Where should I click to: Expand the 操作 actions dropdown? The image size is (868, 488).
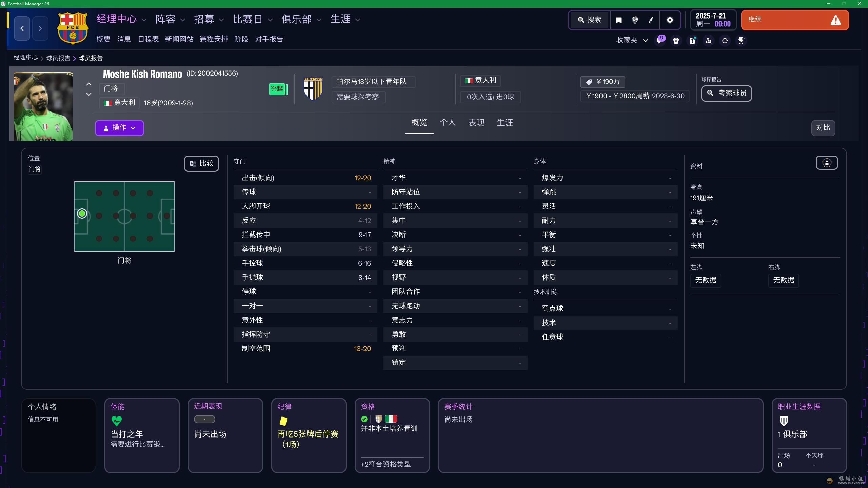tap(119, 128)
